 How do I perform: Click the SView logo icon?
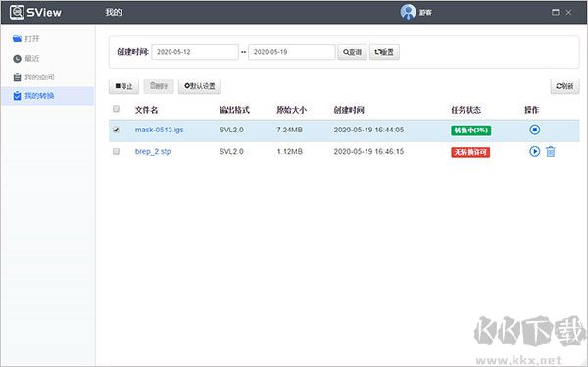[17, 12]
